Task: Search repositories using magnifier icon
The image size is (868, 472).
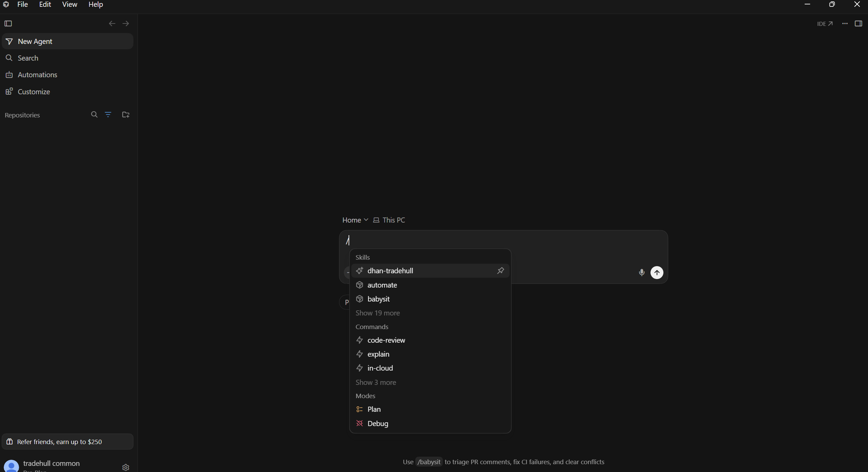Action: (x=94, y=115)
